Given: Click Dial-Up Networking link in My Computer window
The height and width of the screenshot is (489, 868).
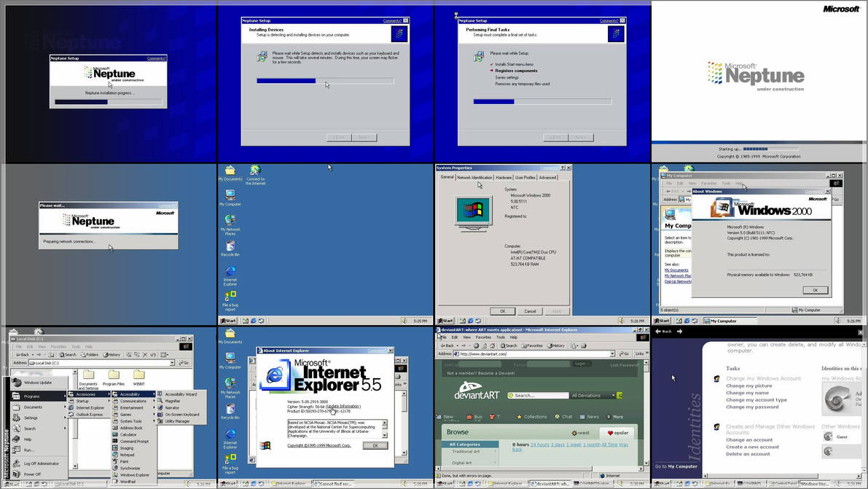Looking at the screenshot, I should [x=678, y=281].
